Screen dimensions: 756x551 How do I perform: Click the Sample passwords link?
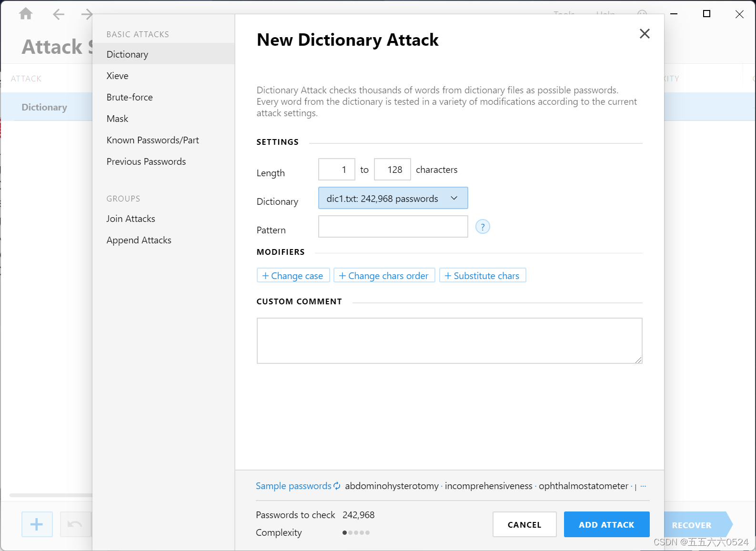pyautogui.click(x=293, y=486)
